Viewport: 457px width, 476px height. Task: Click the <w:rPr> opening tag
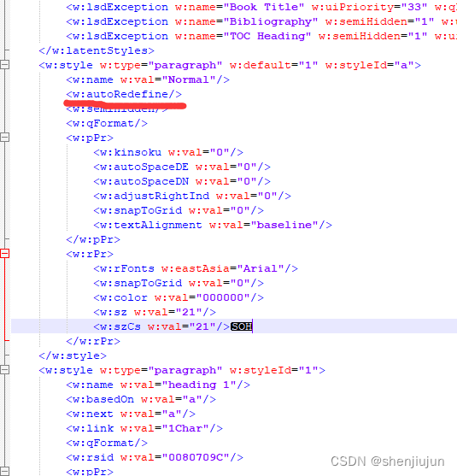pyautogui.click(x=90, y=254)
